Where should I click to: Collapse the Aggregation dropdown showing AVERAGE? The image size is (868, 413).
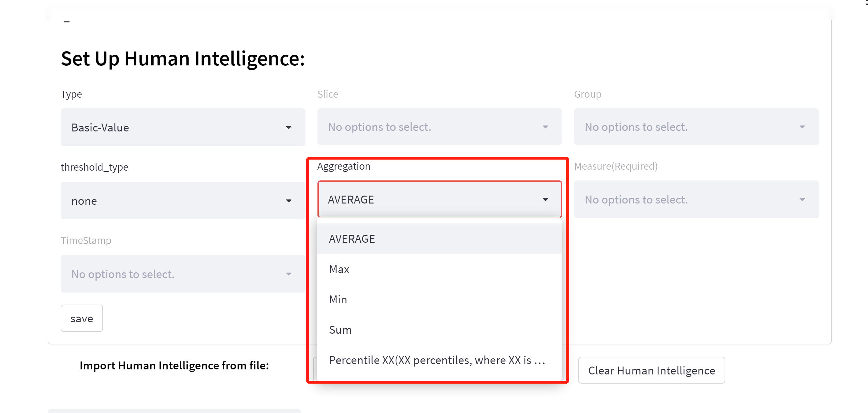pyautogui.click(x=439, y=199)
